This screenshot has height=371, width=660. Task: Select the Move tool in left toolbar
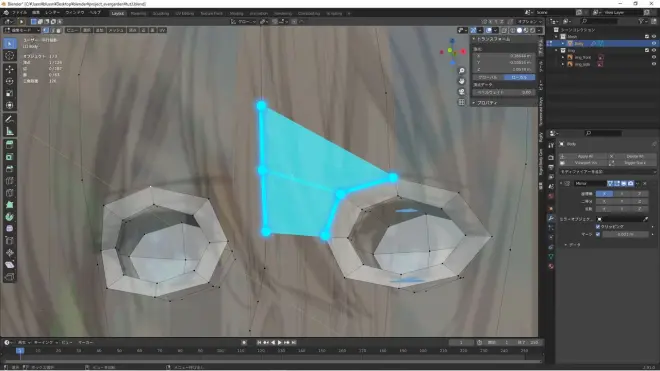click(10, 69)
